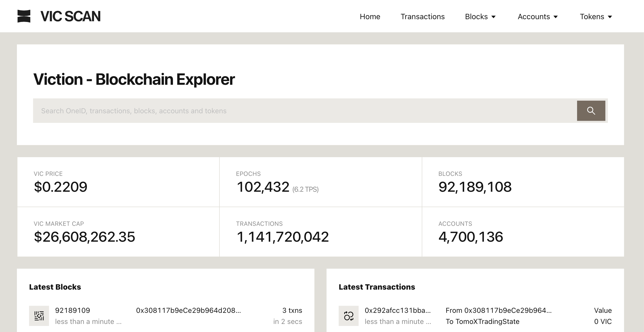The height and width of the screenshot is (332, 644).
Task: Click the VIC PRICE stat card
Action: (118, 182)
